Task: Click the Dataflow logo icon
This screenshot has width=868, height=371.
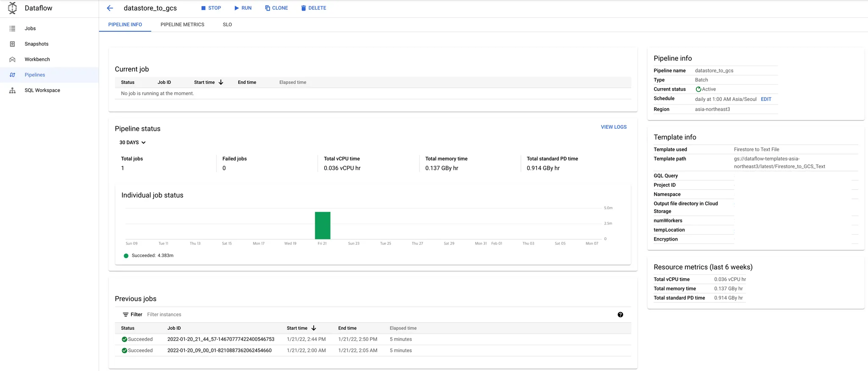Action: (x=13, y=8)
